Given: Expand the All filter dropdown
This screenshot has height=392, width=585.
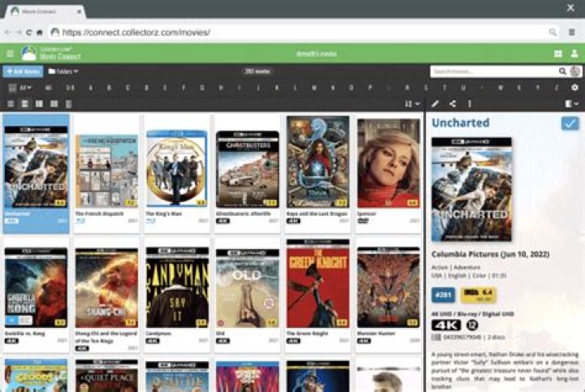Looking at the screenshot, I should [25, 88].
